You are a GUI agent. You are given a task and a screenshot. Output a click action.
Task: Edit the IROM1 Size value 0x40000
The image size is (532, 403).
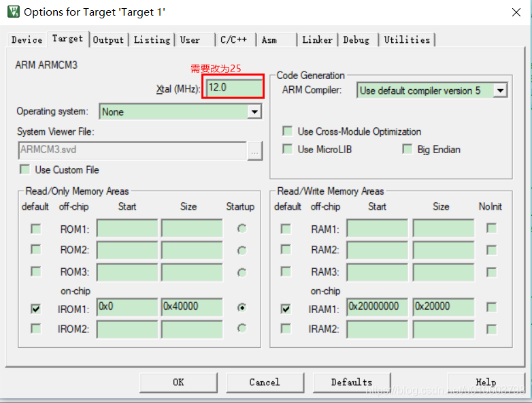coord(192,307)
